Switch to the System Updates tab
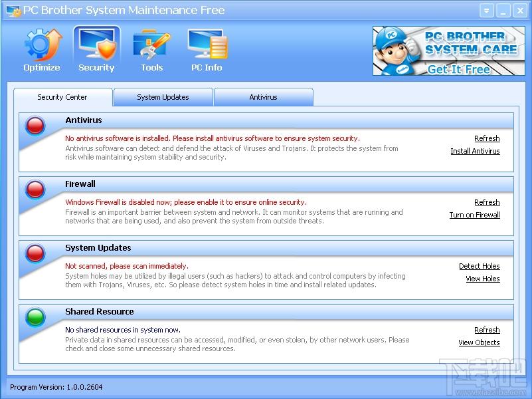The width and height of the screenshot is (532, 399). 163,97
